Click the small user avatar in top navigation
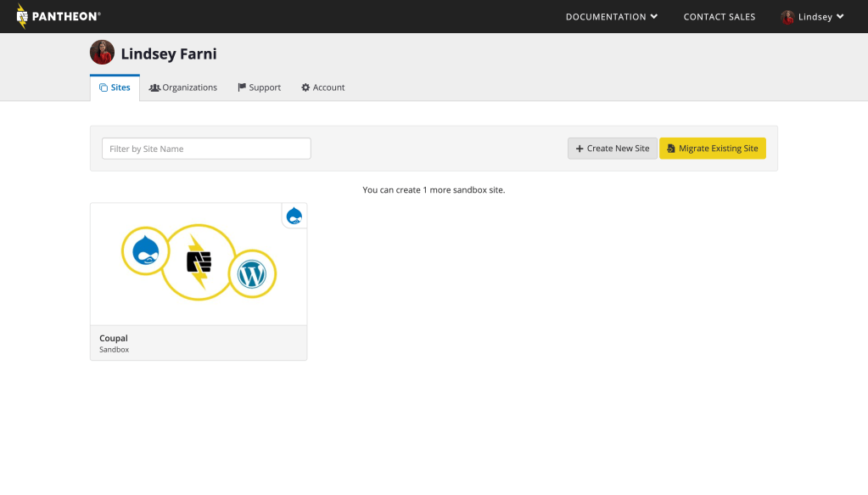Screen dimensions: 868x495 [787, 17]
